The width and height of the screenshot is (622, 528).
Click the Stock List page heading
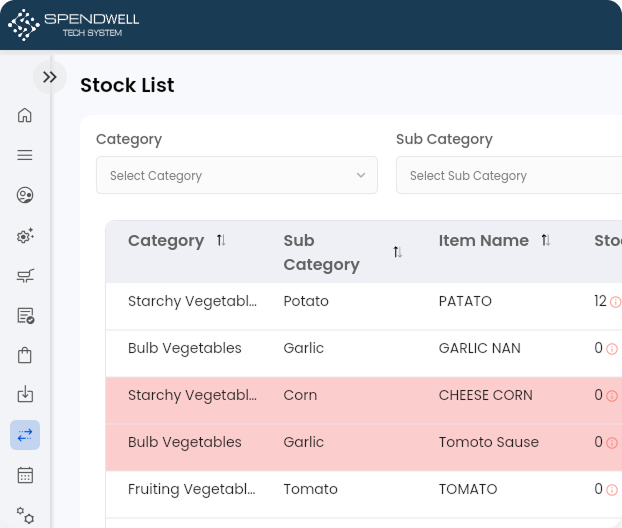pos(127,85)
